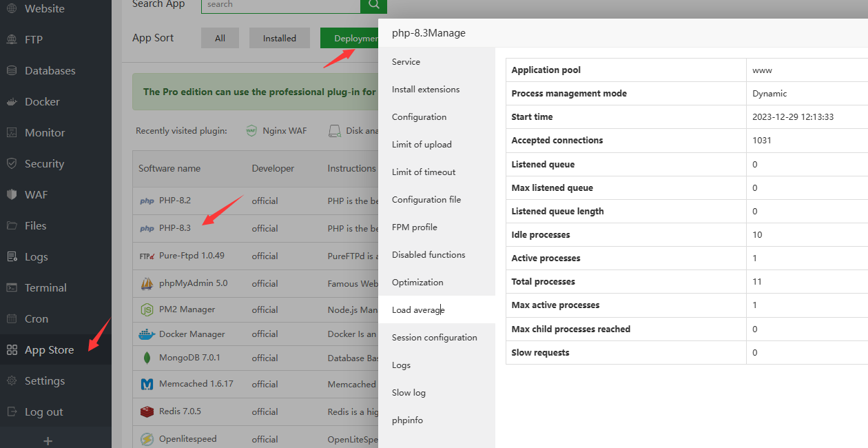Filter apps by All
The width and height of the screenshot is (868, 448).
(220, 39)
